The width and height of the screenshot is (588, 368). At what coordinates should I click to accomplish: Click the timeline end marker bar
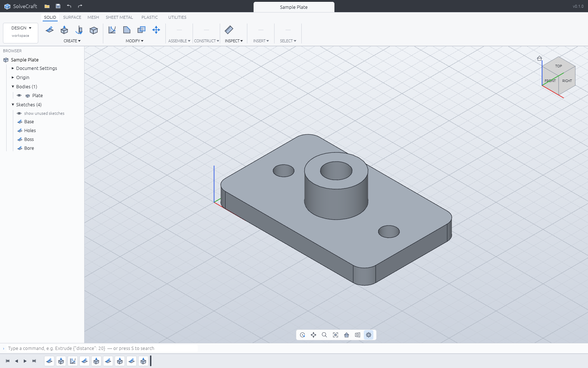(x=151, y=361)
